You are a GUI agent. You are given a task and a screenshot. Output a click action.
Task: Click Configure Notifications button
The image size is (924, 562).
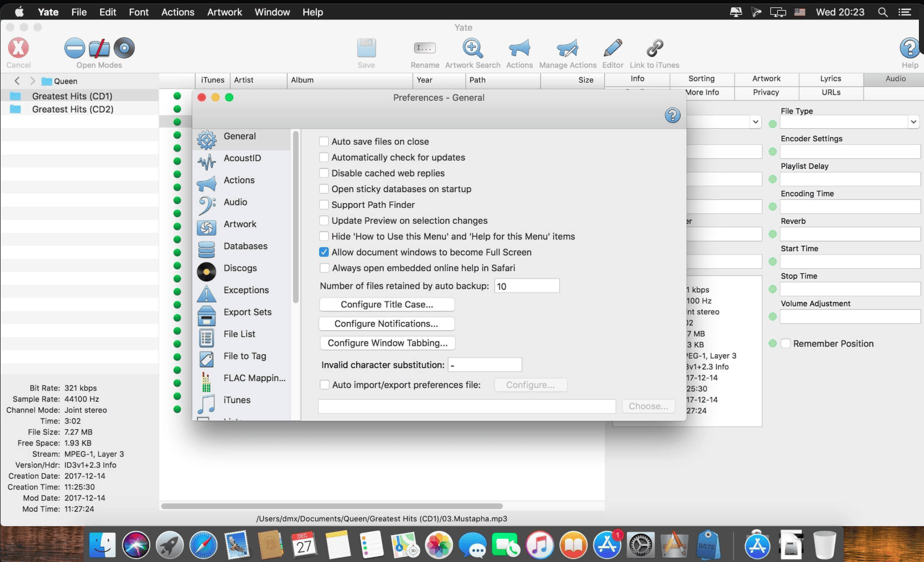click(x=386, y=325)
